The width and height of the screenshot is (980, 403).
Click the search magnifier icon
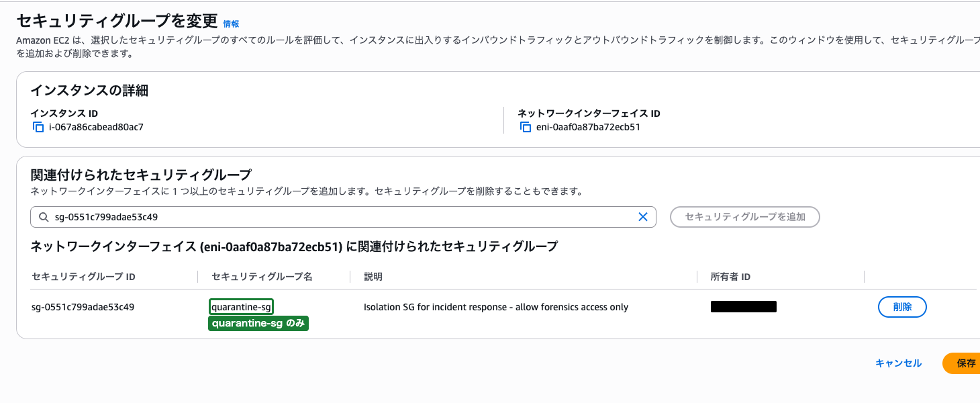(x=44, y=217)
